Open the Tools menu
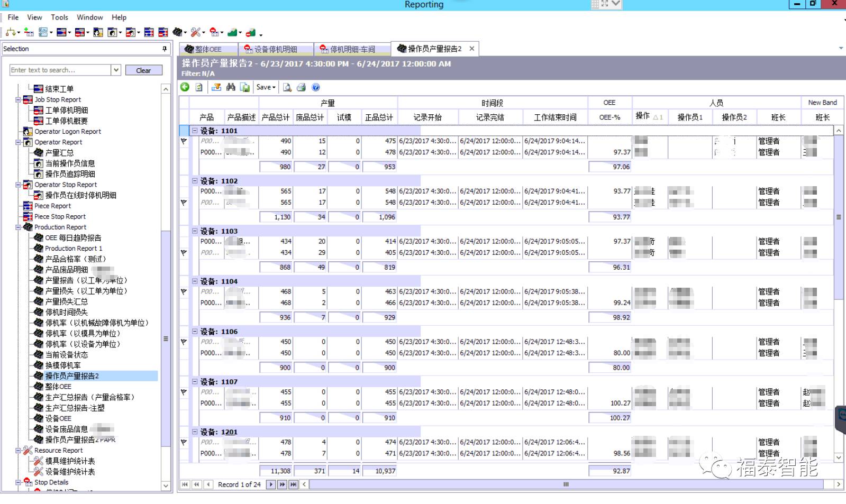 59,17
